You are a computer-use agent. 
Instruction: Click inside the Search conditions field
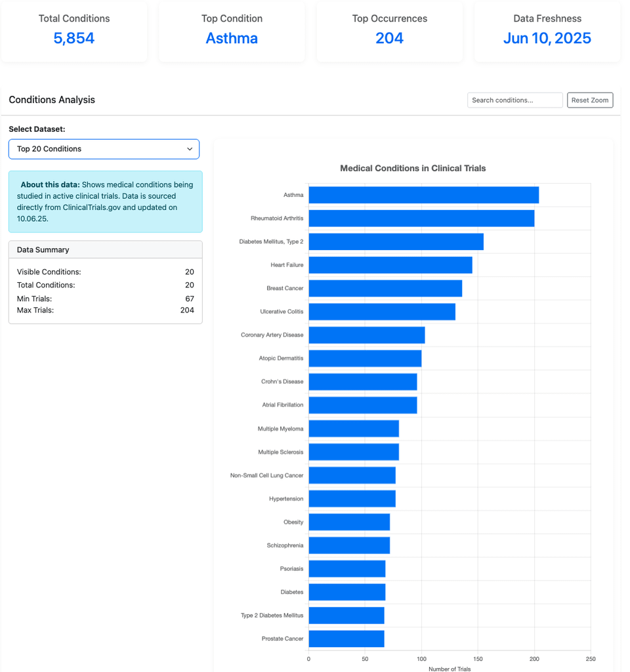tap(514, 100)
